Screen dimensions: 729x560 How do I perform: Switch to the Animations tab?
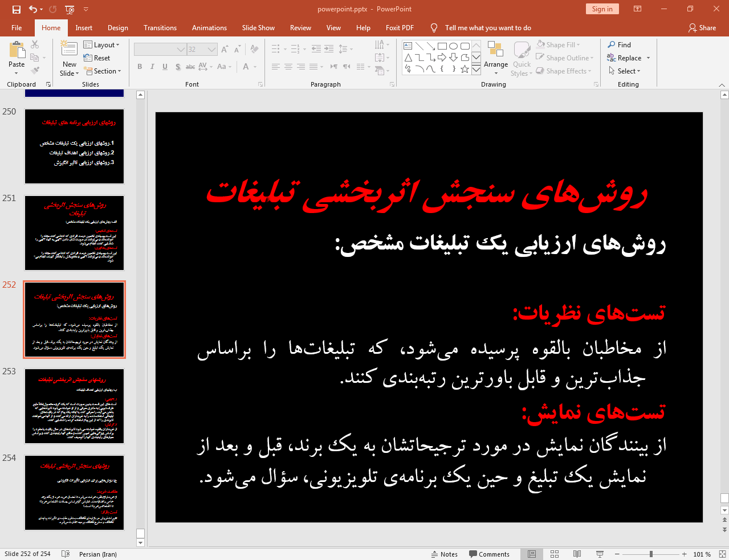[209, 27]
